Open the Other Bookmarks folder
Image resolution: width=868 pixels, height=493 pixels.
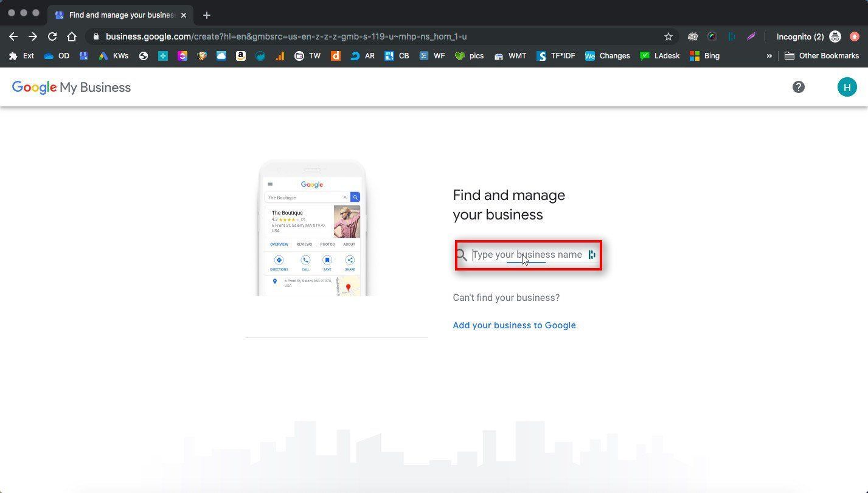[x=822, y=56]
